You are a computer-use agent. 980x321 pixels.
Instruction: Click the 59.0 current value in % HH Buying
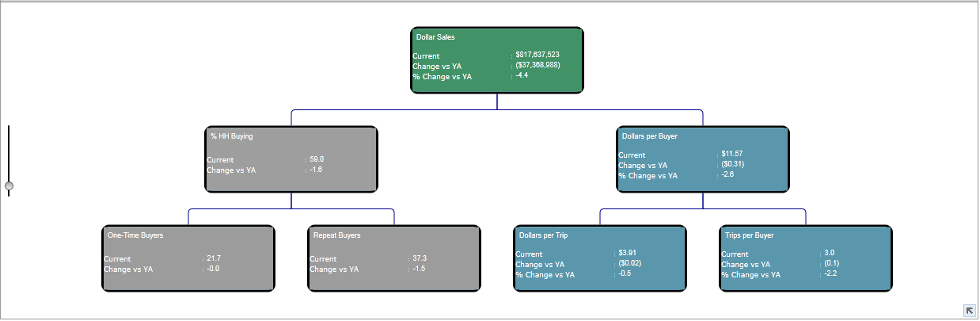317,159
